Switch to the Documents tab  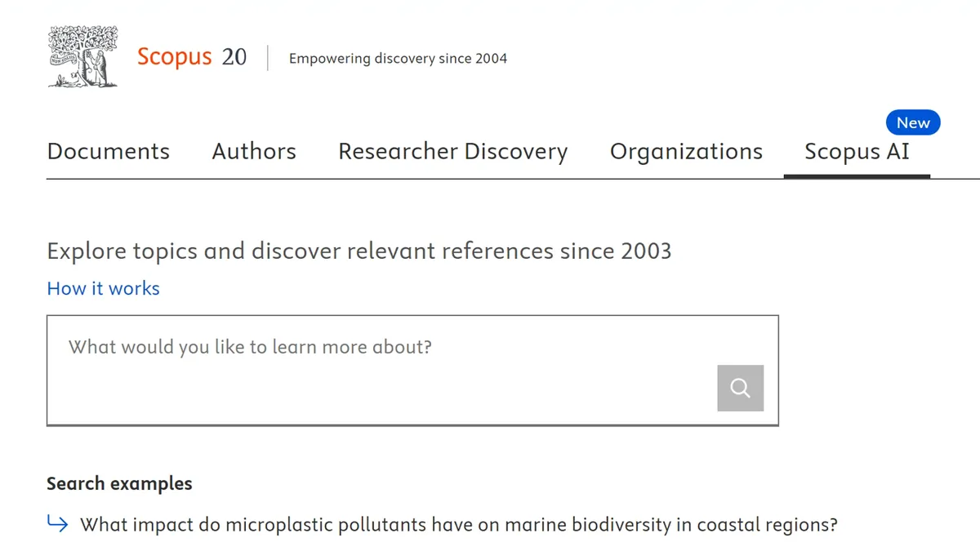coord(109,151)
